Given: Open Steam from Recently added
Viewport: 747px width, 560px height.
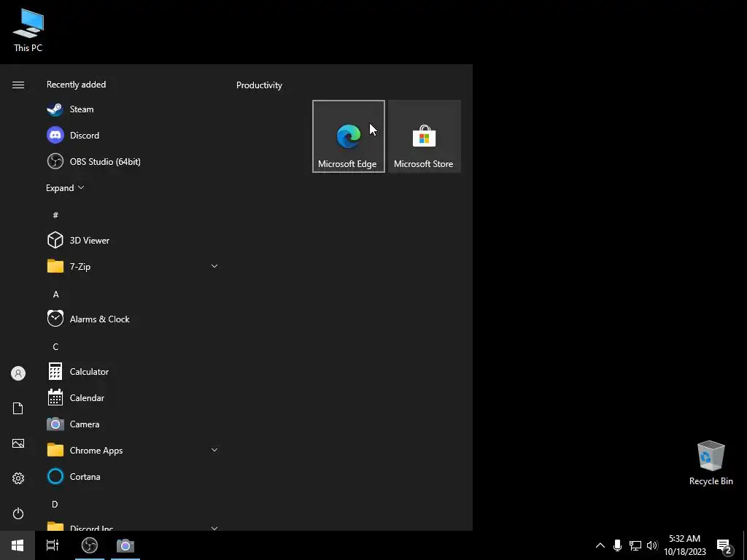Looking at the screenshot, I should click(x=133, y=109).
